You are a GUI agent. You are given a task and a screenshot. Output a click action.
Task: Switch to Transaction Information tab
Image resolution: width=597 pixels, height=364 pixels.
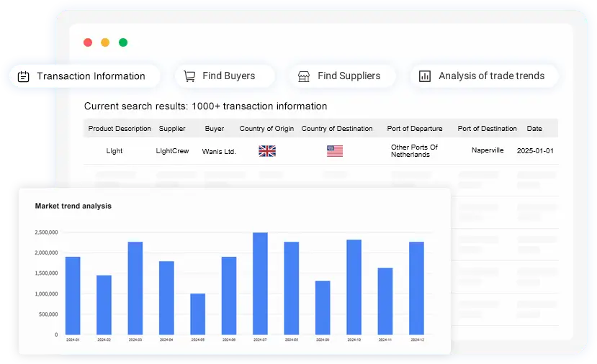tap(90, 76)
